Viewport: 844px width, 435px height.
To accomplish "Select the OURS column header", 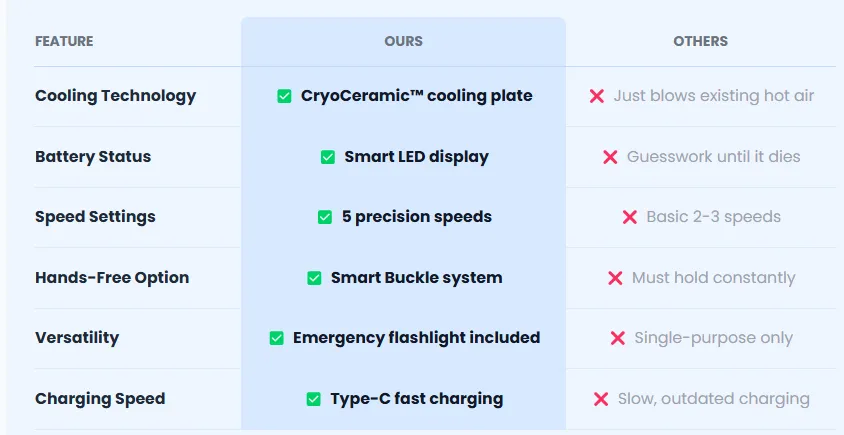I will point(403,41).
